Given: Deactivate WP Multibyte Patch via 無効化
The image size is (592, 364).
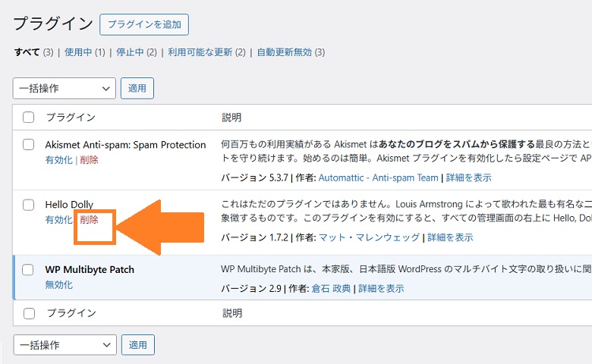Looking at the screenshot, I should click(x=58, y=285).
